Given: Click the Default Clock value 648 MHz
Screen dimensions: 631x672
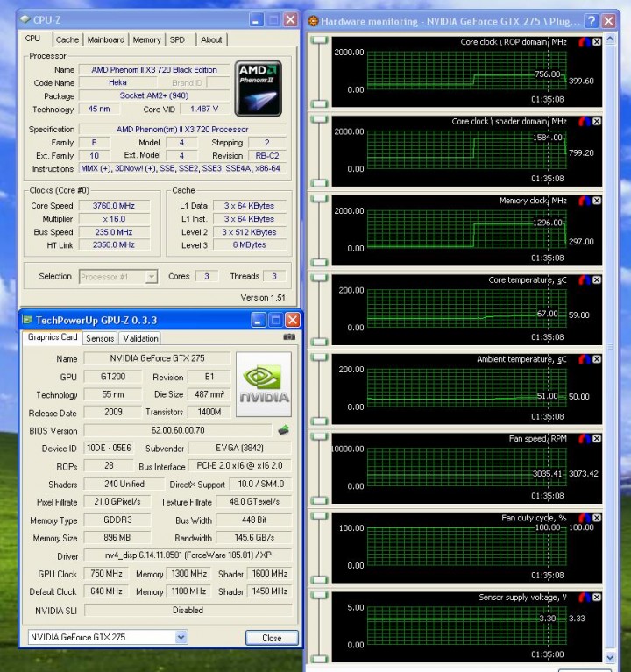Looking at the screenshot, I should [106, 591].
